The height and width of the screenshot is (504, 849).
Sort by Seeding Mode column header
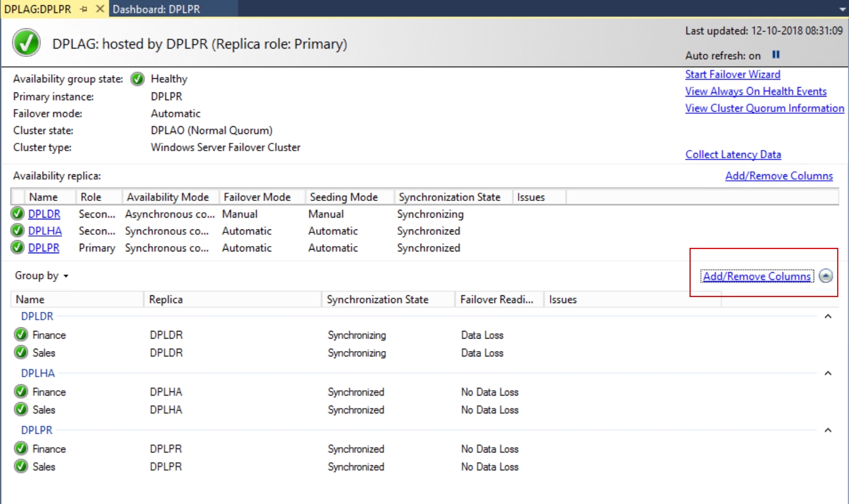pos(350,197)
